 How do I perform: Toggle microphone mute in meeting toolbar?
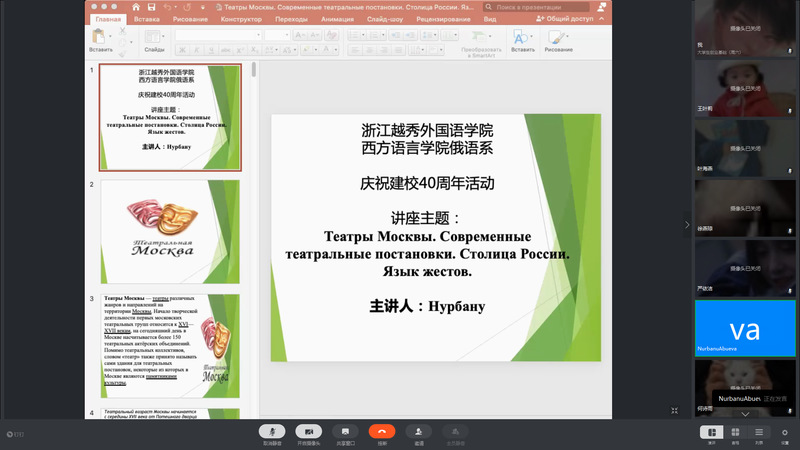click(x=272, y=432)
